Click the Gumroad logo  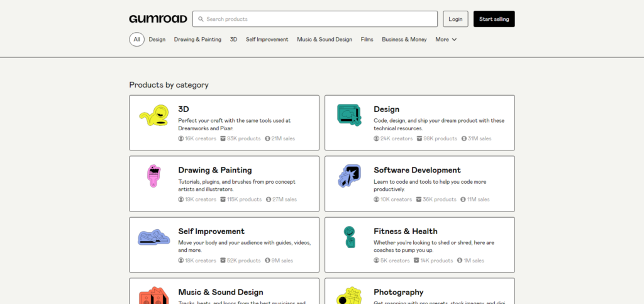(158, 19)
